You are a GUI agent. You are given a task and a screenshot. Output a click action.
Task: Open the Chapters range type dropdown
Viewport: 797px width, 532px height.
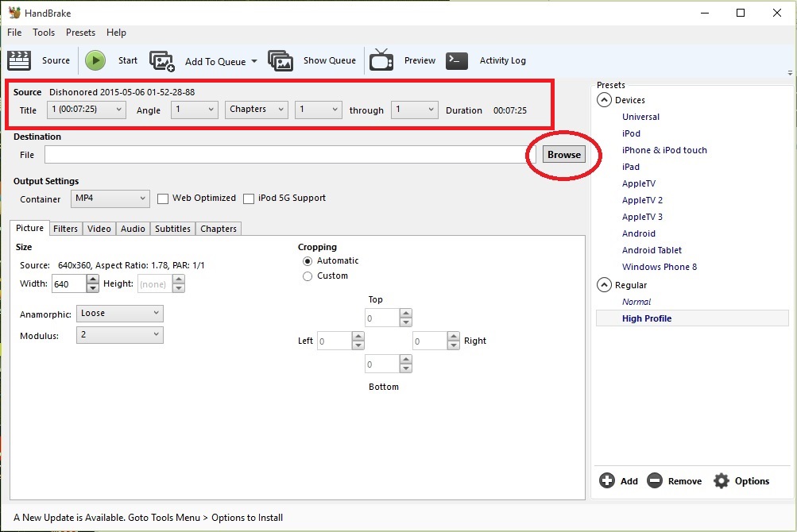[x=256, y=110]
